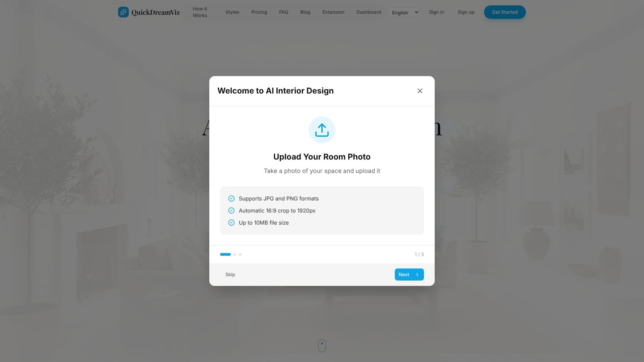Image resolution: width=644 pixels, height=362 pixels.
Task: Select the first active step indicator bar
Action: (225, 254)
